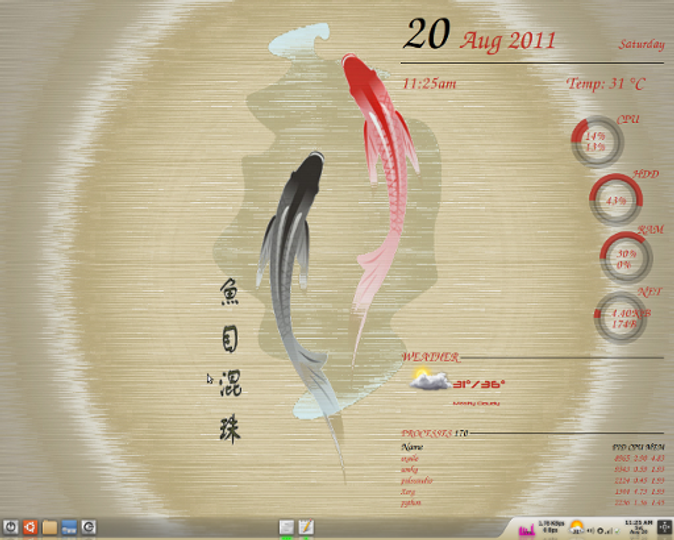The image size is (674, 540).
Task: Click the network speed text in tray
Action: point(551,527)
